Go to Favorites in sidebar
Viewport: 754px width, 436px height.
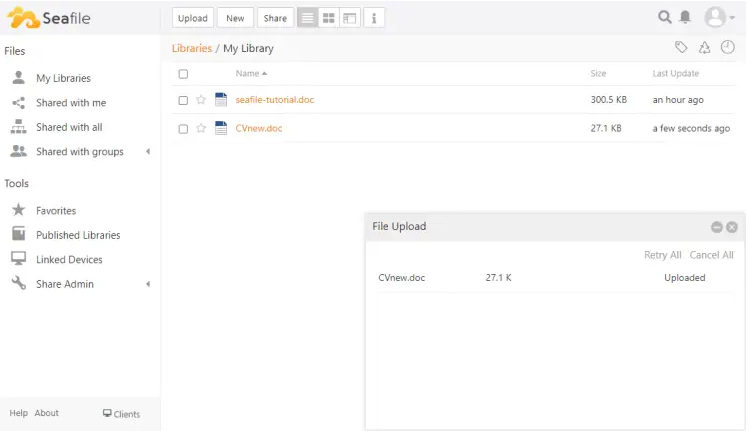pos(56,211)
